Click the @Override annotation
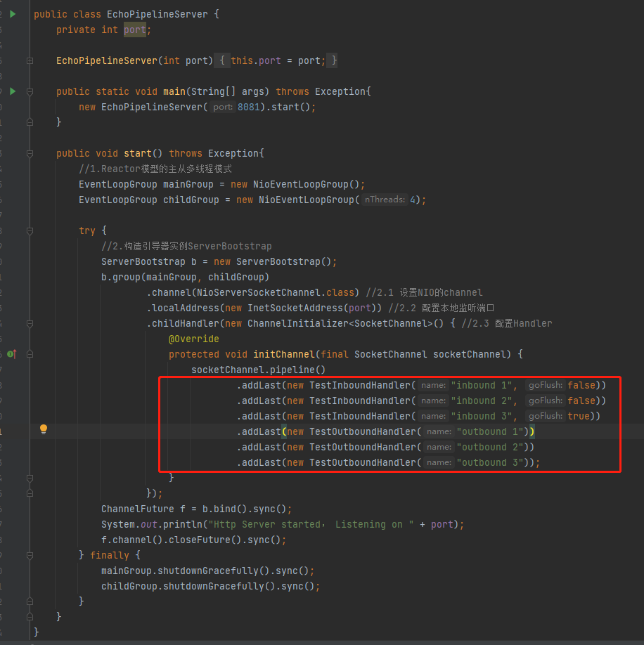Screen dimensions: 644x645 [194, 339]
